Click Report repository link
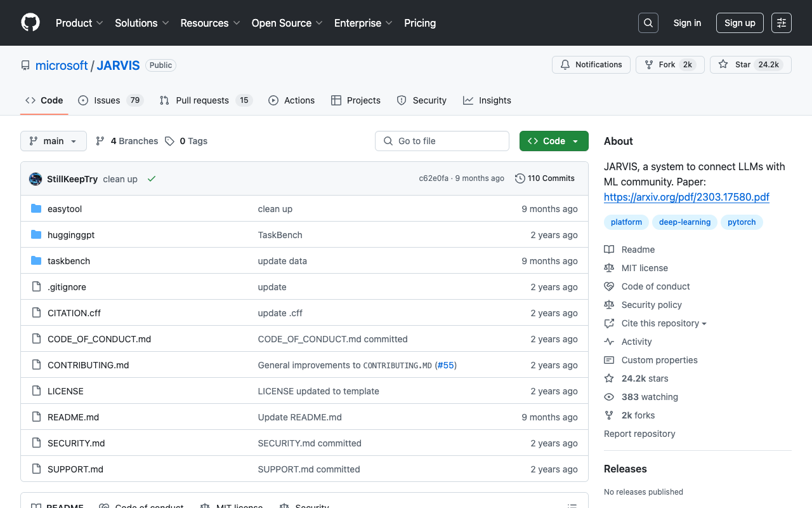 coord(639,434)
